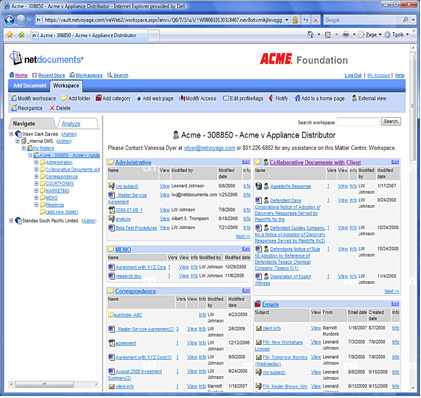Expand the Correspondence folder in the tree
421x398 pixels.
[36, 176]
